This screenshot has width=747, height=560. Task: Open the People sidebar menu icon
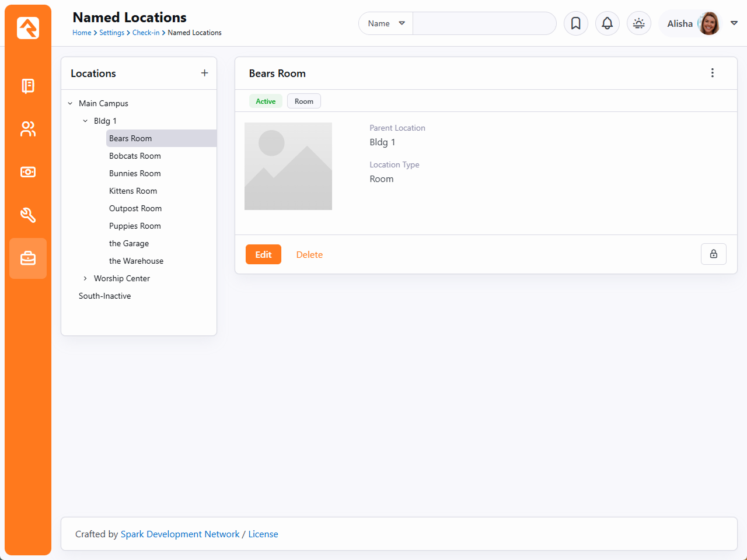(28, 129)
